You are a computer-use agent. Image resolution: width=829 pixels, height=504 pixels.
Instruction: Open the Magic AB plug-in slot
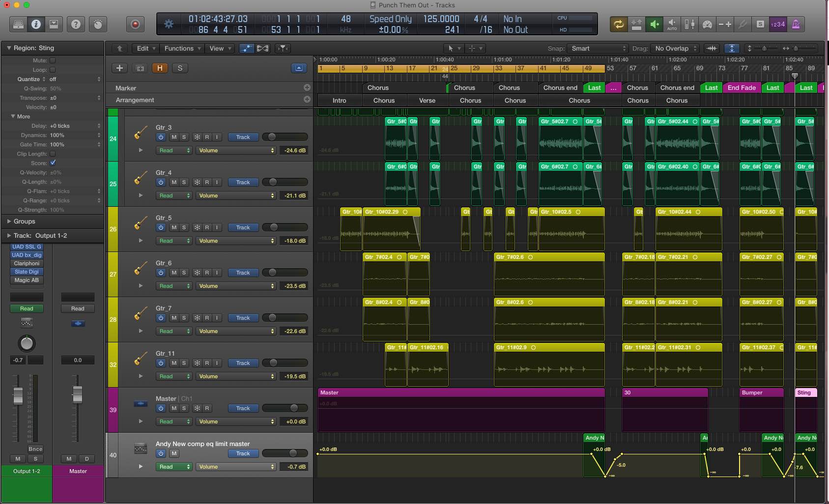pyautogui.click(x=27, y=280)
